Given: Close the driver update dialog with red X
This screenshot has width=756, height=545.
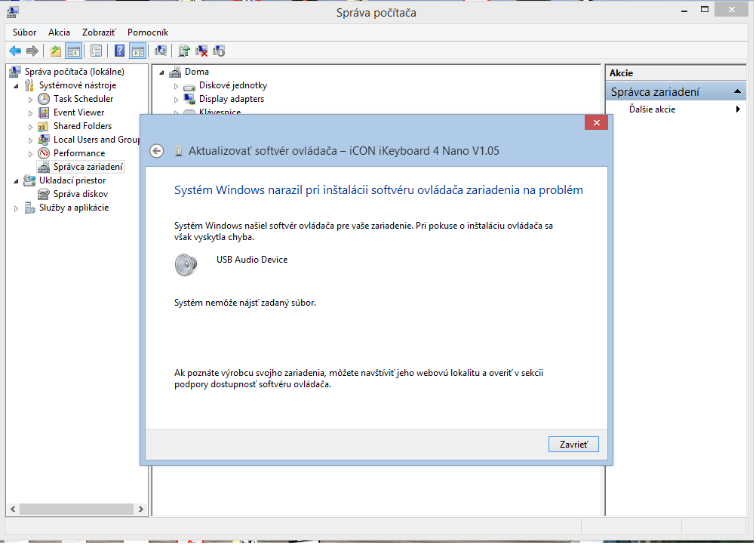Looking at the screenshot, I should coord(596,122).
